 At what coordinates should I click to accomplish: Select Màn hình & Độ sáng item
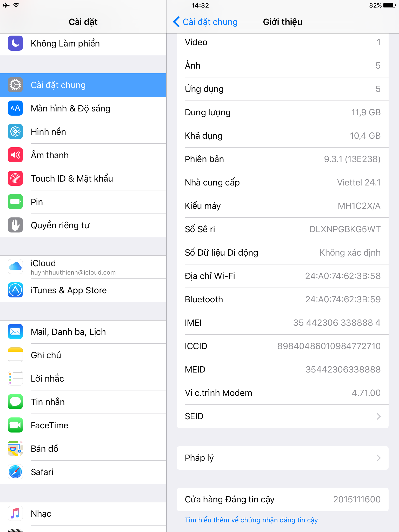83,108
